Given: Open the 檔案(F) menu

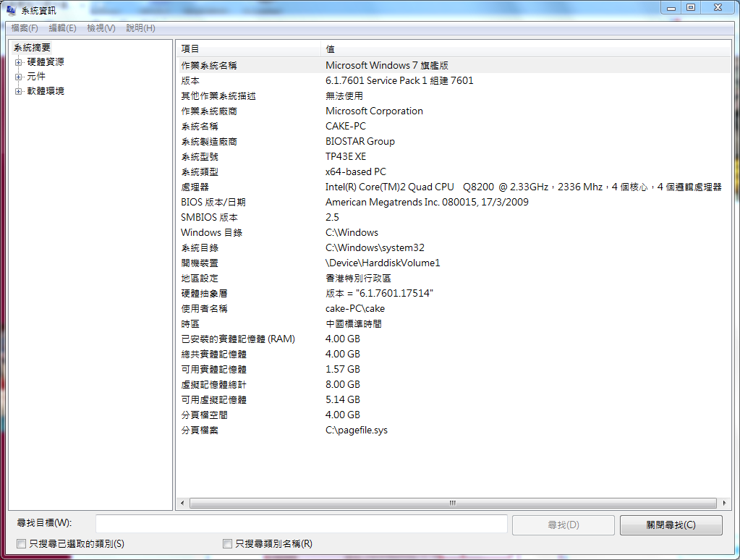Looking at the screenshot, I should coord(25,28).
